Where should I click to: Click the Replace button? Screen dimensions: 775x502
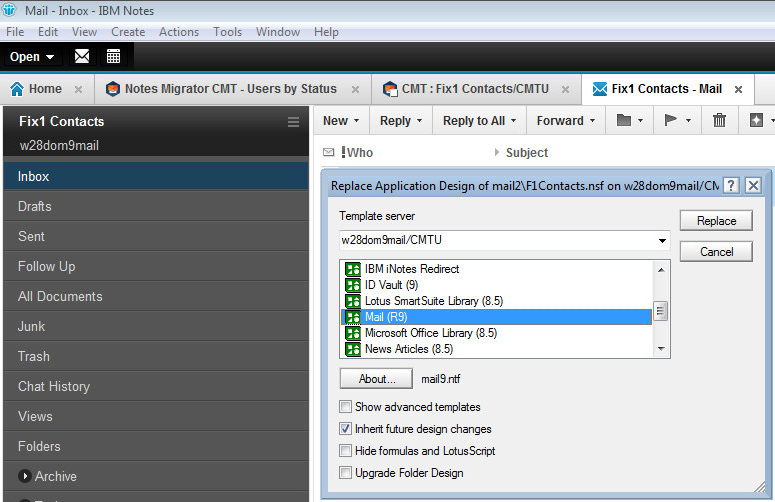pos(716,221)
